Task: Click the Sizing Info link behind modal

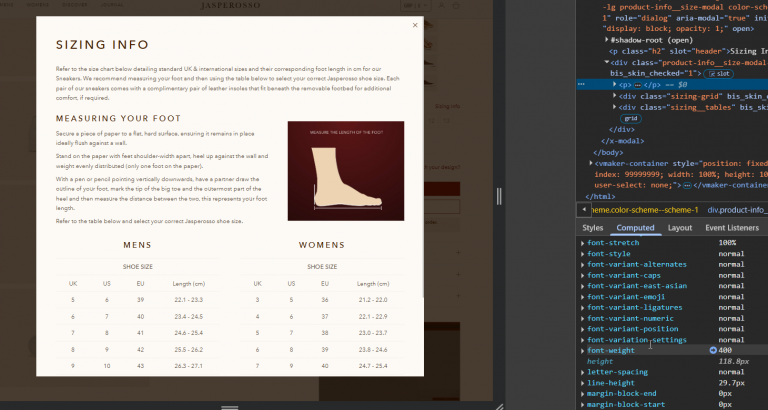Action: [447, 106]
